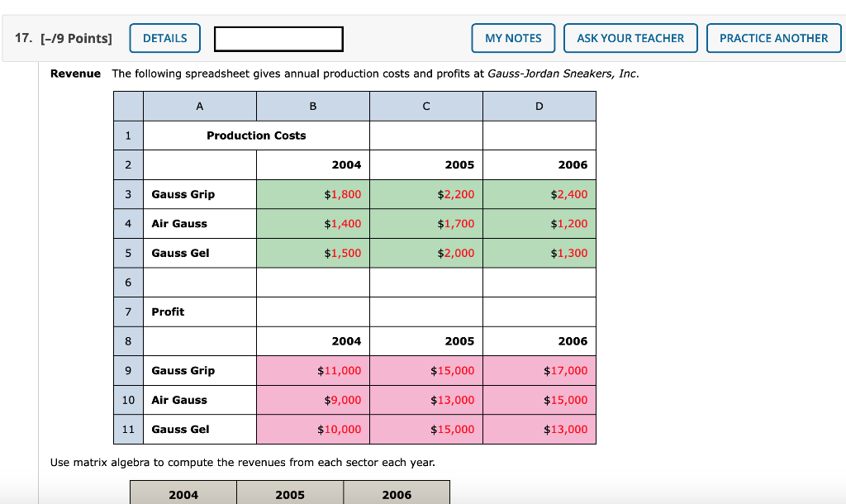Click the $17,000 profit cell

coord(539,371)
